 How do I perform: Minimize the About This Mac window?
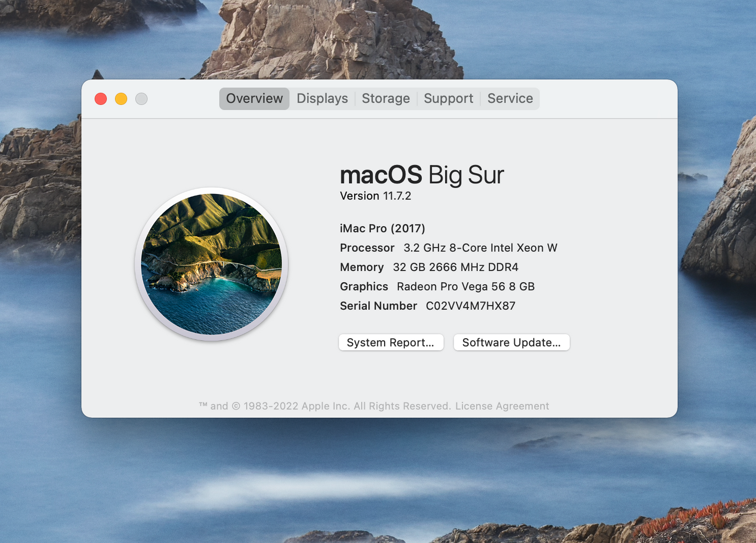point(121,98)
